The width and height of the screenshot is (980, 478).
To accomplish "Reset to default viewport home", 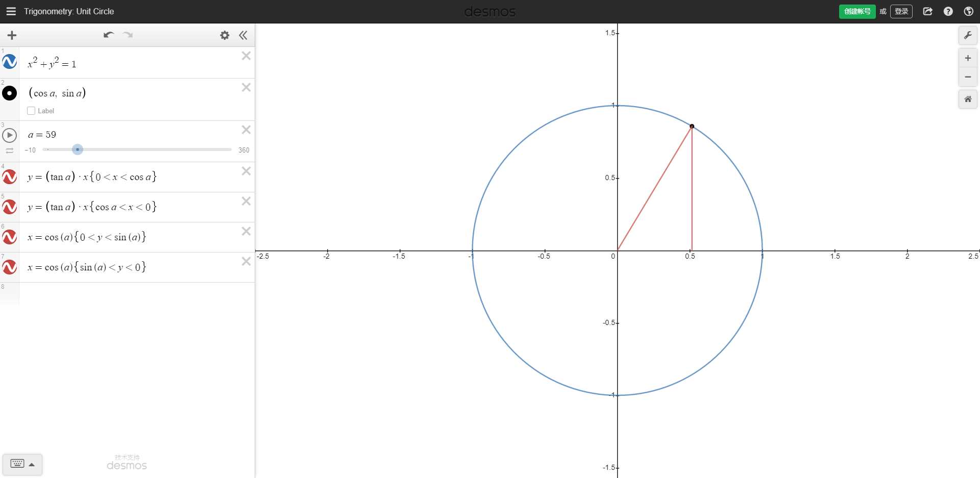I will (x=968, y=99).
